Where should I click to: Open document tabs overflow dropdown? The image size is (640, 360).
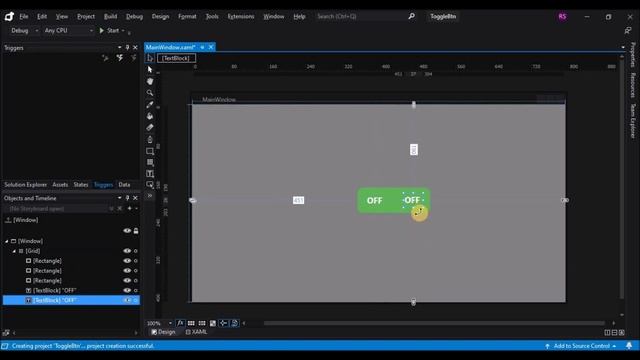pos(623,47)
